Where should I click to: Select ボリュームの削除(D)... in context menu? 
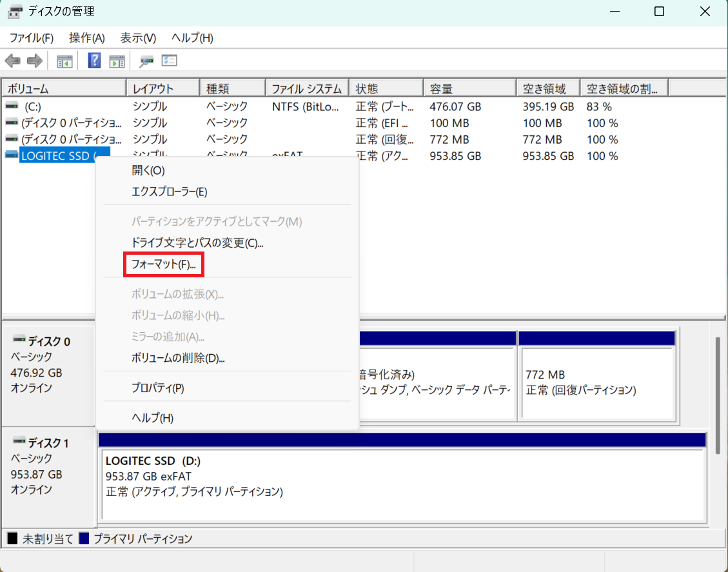177,358
